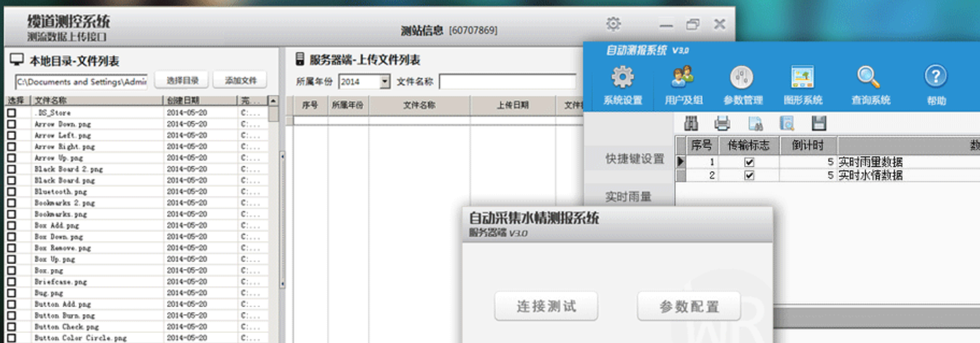Launch 查询系统 magnifier icon
This screenshot has height=343, width=980.
pyautogui.click(x=869, y=78)
